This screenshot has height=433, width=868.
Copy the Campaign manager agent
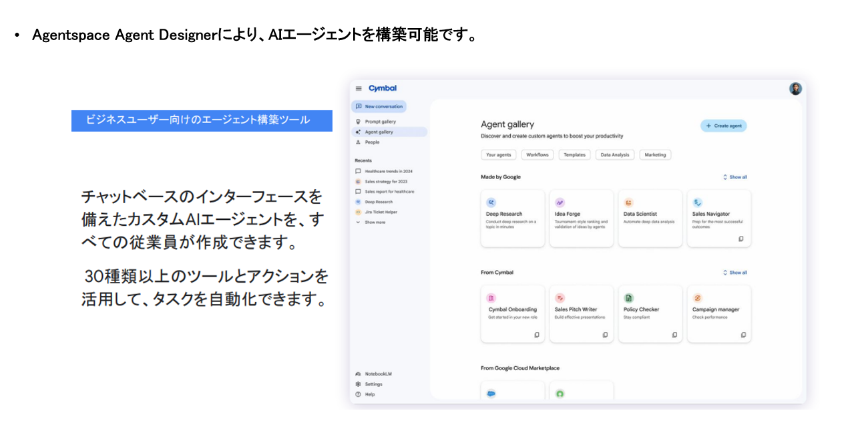point(743,335)
